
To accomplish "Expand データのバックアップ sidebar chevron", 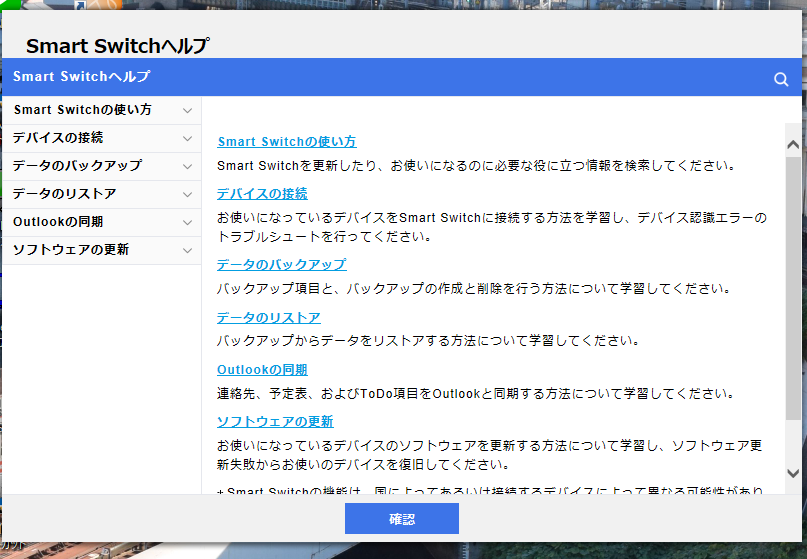I will point(187,166).
